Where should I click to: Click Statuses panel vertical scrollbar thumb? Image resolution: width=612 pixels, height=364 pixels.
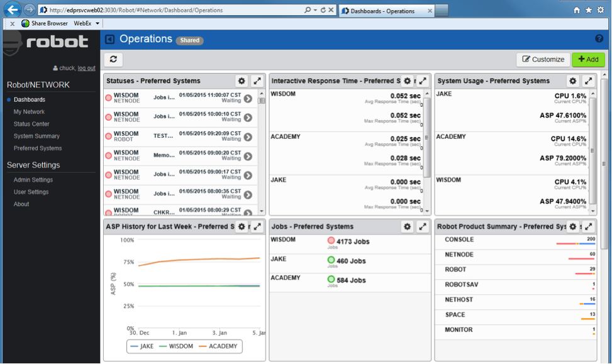[262, 100]
